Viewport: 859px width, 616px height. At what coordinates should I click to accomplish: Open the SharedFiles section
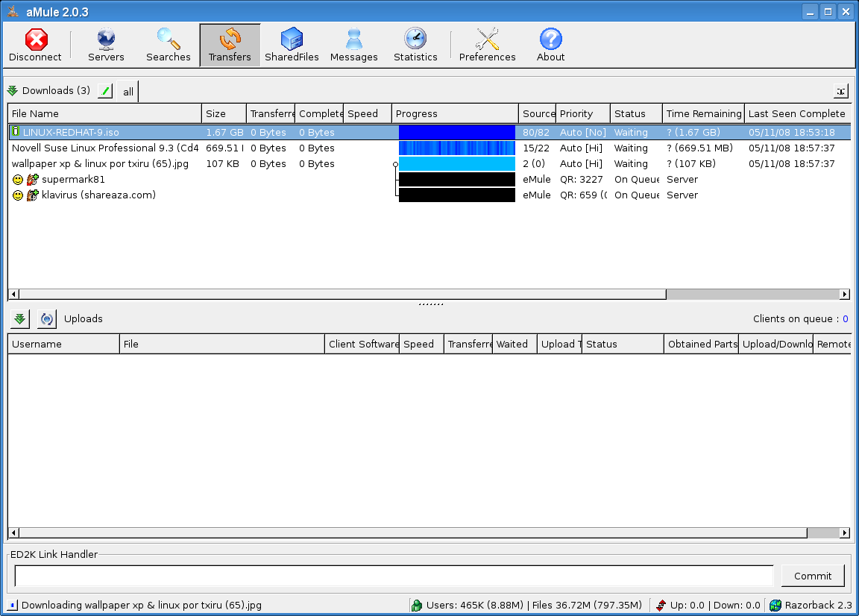point(292,45)
